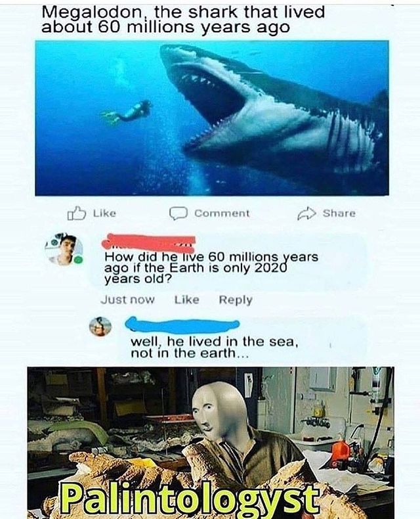Open the Megalodon shark image
The width and height of the screenshot is (420, 519).
[212, 118]
